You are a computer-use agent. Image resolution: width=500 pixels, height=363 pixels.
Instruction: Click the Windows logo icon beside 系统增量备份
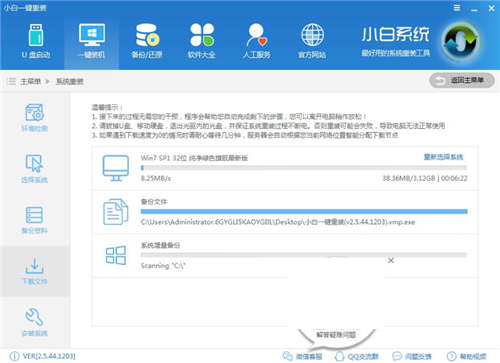point(116,255)
